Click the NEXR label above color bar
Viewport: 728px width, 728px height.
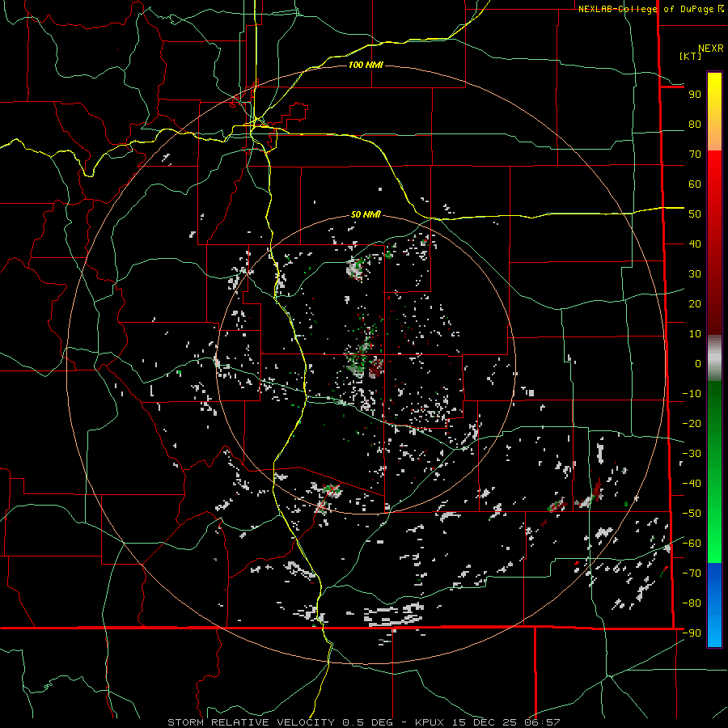pyautogui.click(x=711, y=49)
